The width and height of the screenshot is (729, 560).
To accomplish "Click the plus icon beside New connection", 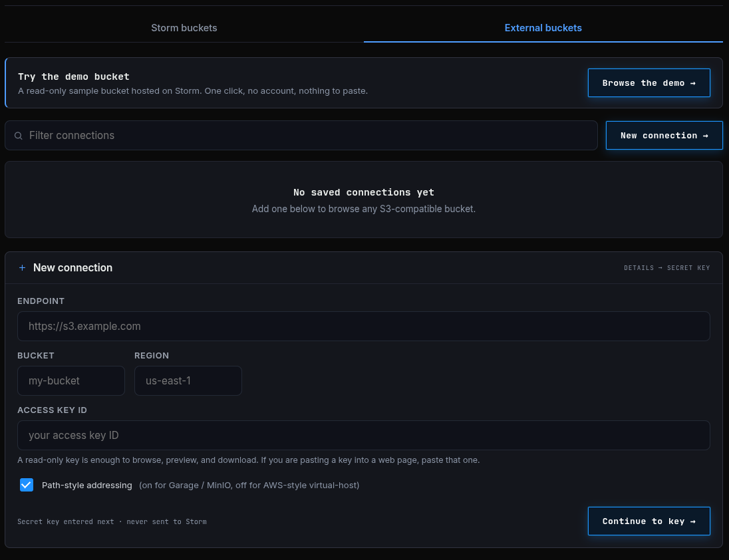I will (22, 267).
